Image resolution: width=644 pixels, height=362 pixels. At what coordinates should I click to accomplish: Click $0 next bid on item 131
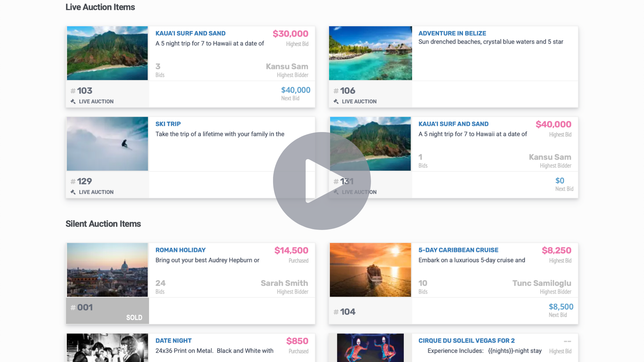(559, 180)
